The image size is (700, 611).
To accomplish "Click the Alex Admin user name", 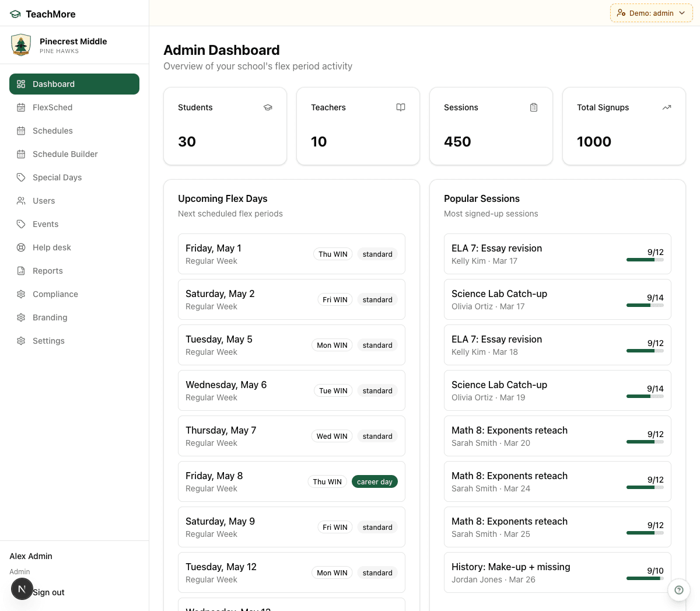I will click(31, 556).
